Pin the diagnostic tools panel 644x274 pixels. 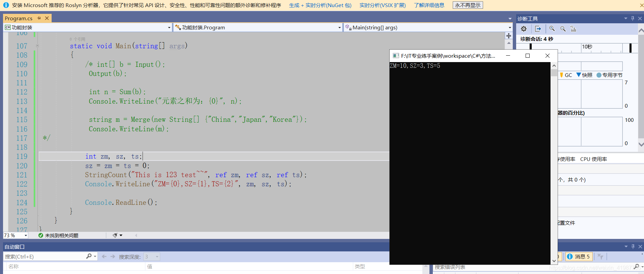coord(633,19)
